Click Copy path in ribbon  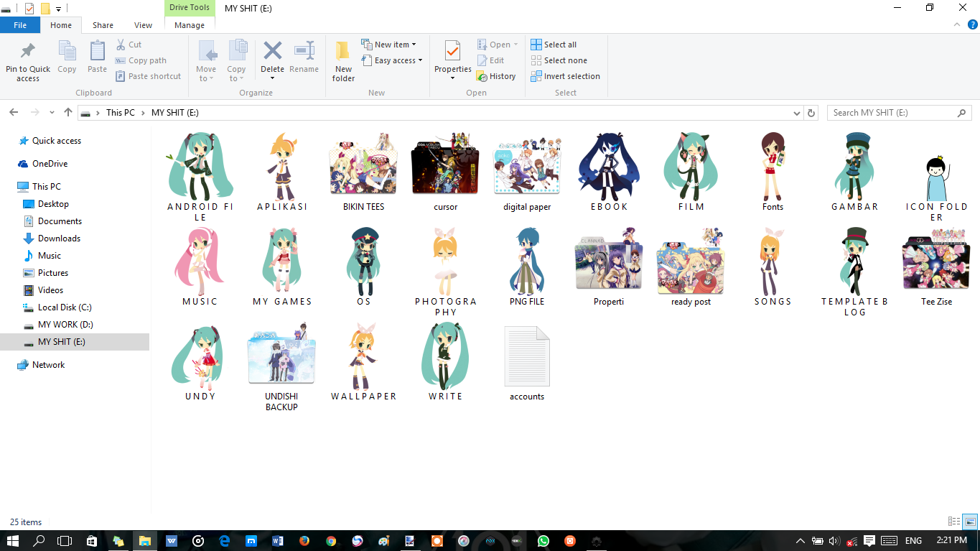tap(141, 60)
